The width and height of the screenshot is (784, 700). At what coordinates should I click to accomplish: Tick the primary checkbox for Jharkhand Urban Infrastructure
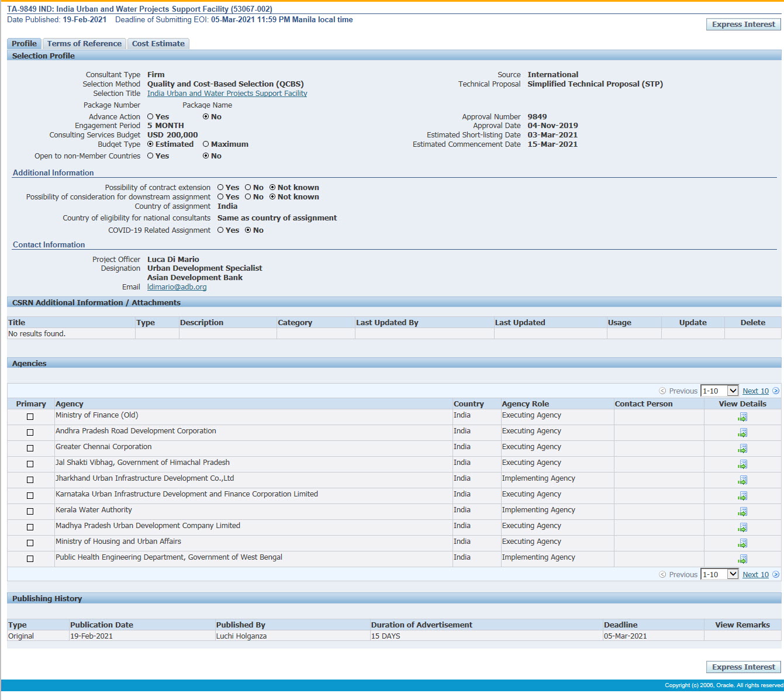(x=30, y=480)
